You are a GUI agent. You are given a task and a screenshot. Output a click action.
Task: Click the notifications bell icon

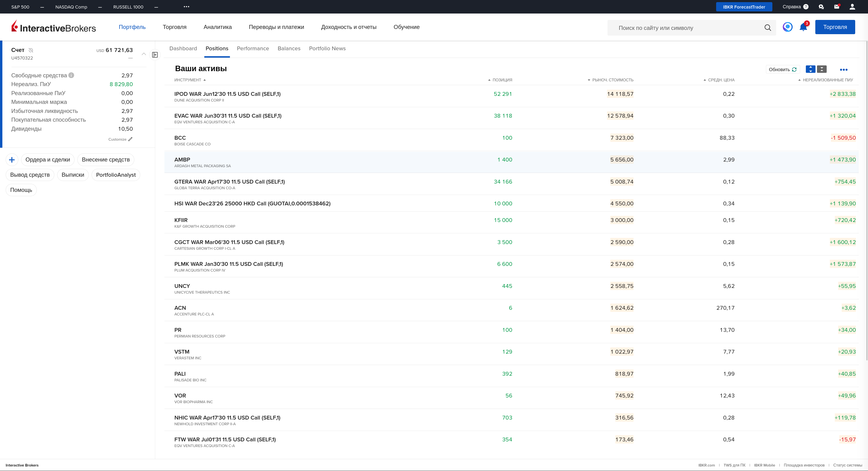803,28
